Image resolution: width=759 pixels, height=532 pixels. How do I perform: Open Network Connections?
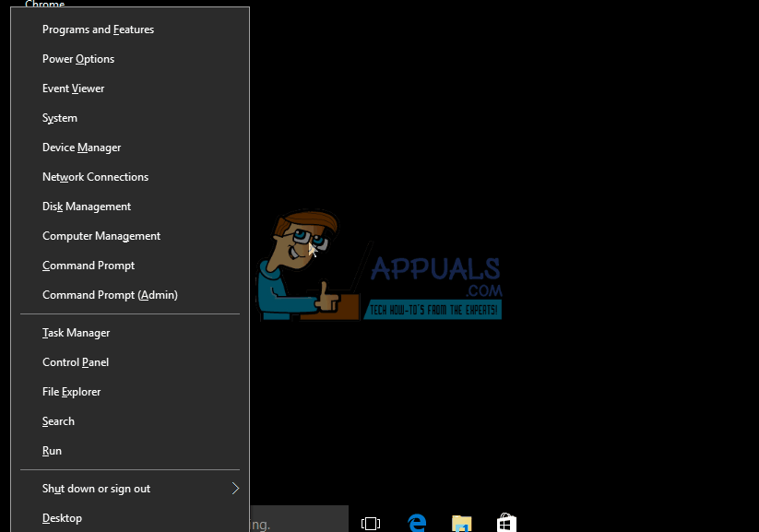pyautogui.click(x=95, y=177)
